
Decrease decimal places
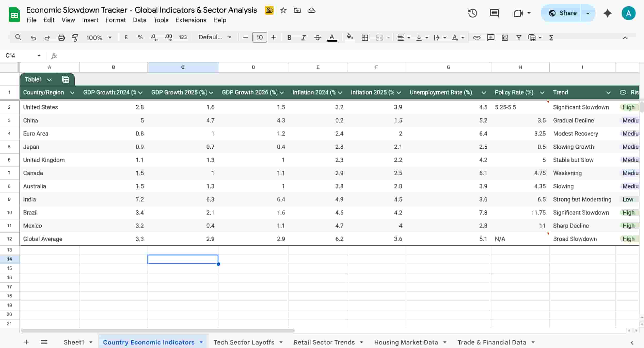154,37
